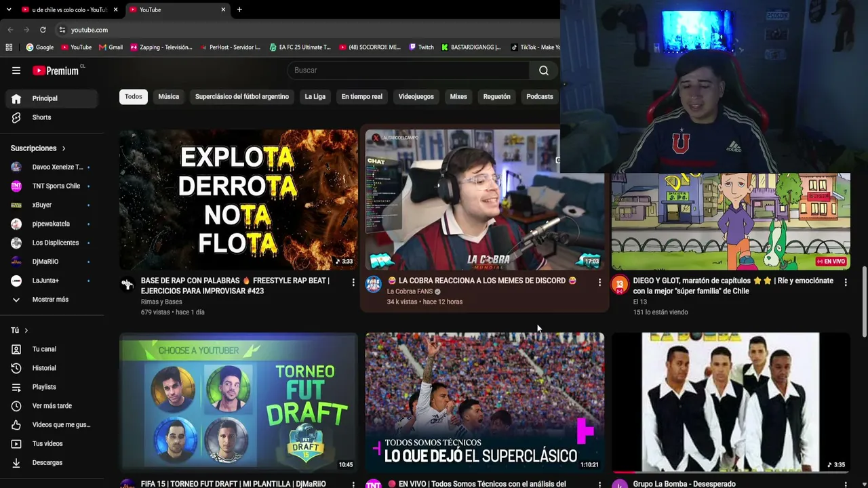Open the Twitch bookmark

pyautogui.click(x=421, y=47)
